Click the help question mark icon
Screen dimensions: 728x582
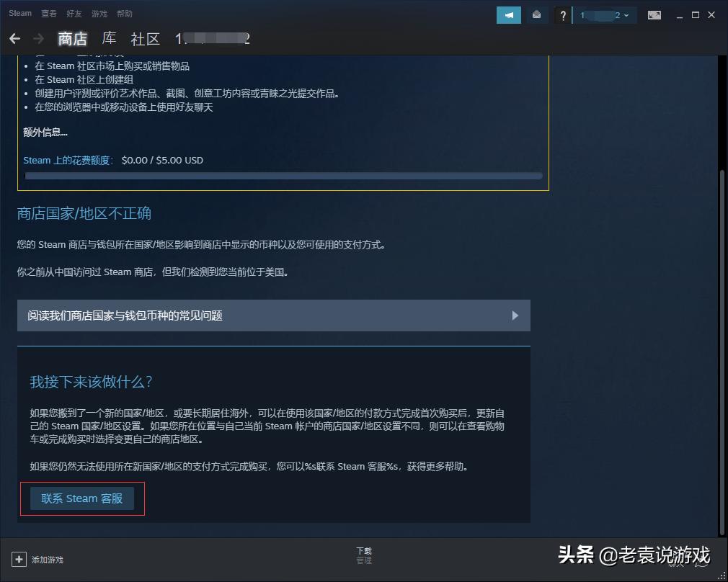[563, 14]
